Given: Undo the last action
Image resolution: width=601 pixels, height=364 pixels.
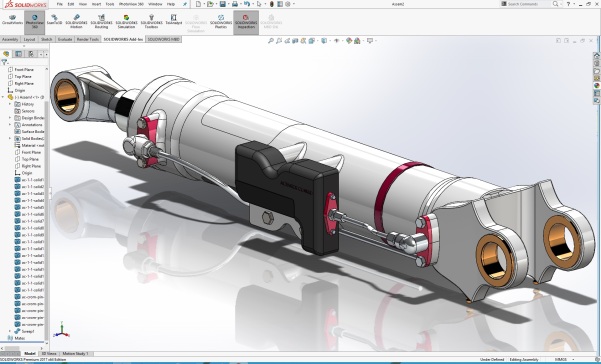Looking at the screenshot, I should coord(246,4).
